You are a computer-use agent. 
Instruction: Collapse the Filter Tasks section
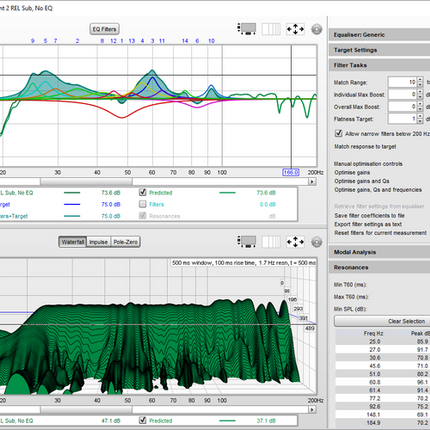pos(379,65)
